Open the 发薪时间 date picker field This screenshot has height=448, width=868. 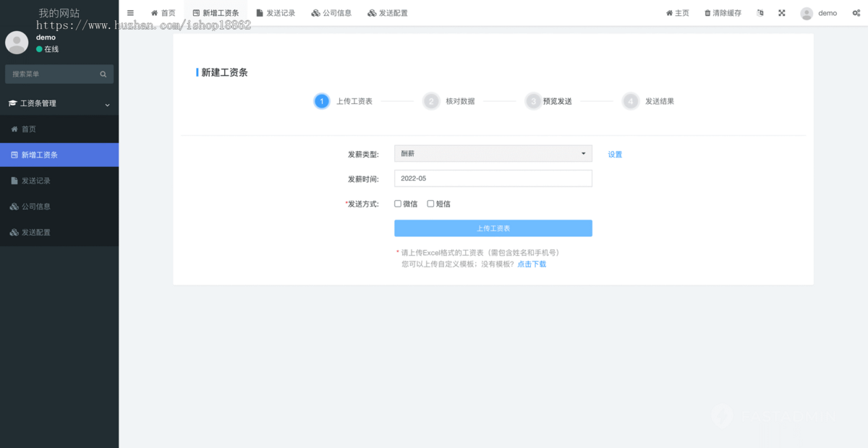[493, 178]
